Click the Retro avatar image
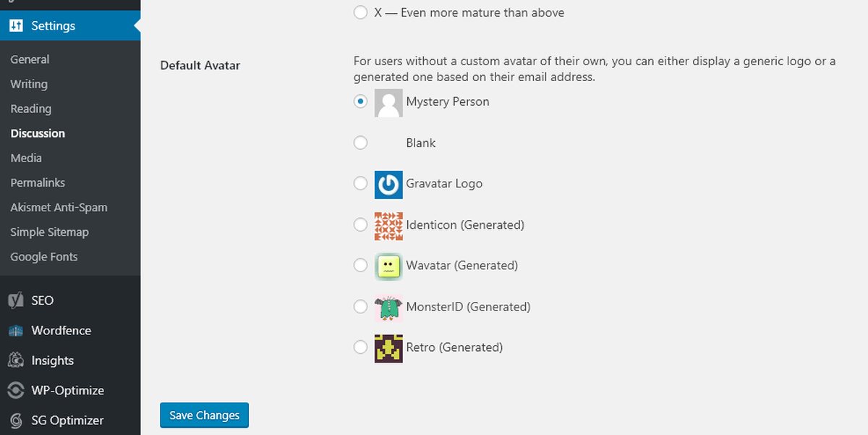This screenshot has height=435, width=868. (x=388, y=348)
